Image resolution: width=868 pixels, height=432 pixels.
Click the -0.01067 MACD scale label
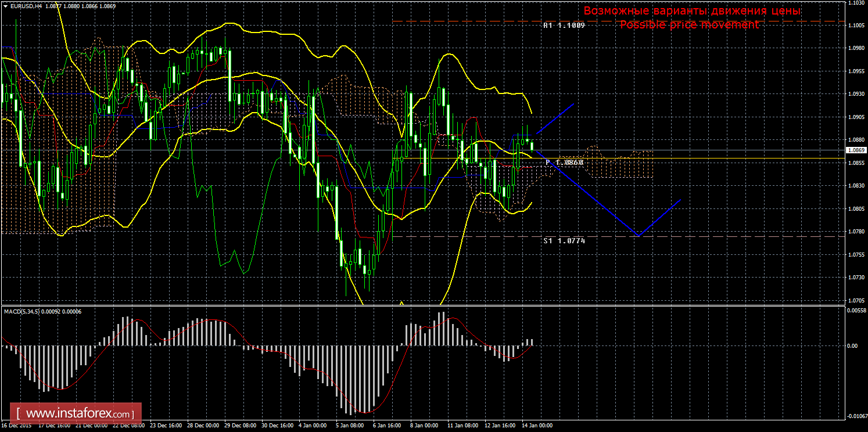[855, 416]
